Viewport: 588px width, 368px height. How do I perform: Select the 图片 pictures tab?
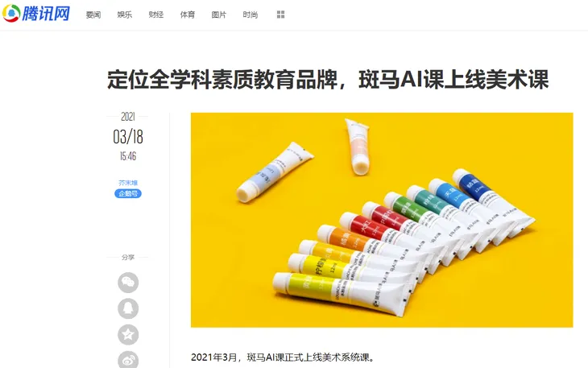(218, 14)
